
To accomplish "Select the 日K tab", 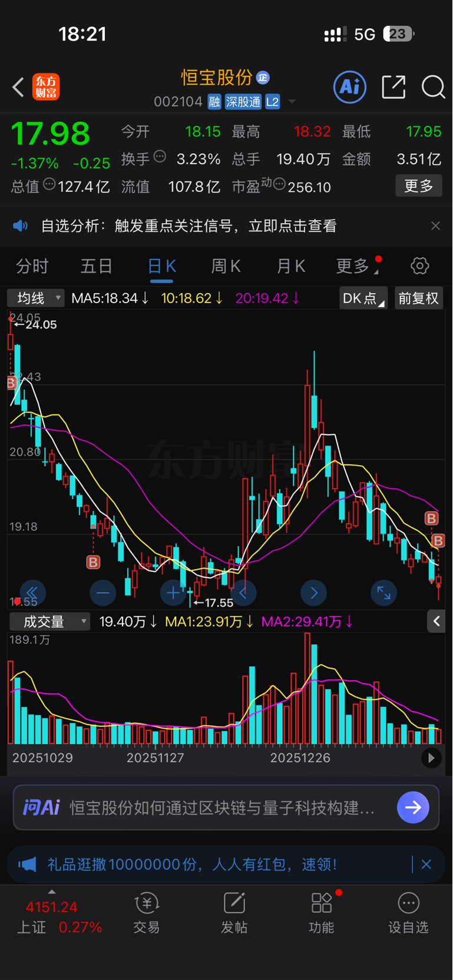I will coord(161,267).
